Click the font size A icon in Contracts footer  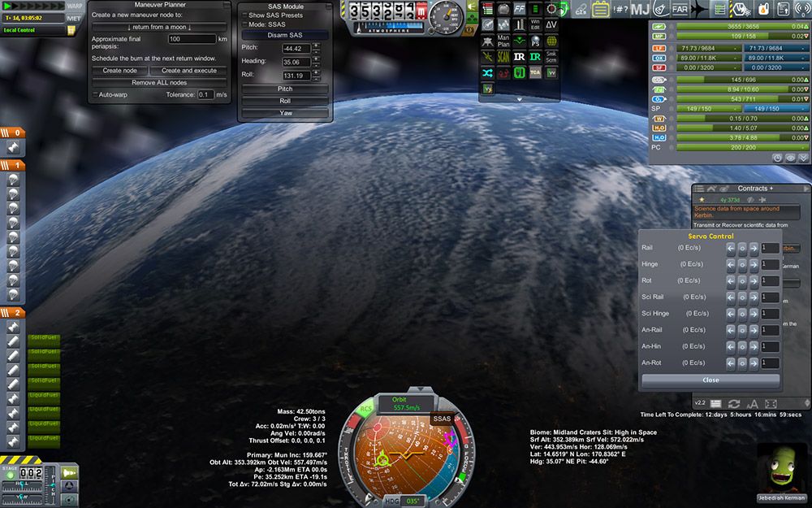pyautogui.click(x=752, y=404)
